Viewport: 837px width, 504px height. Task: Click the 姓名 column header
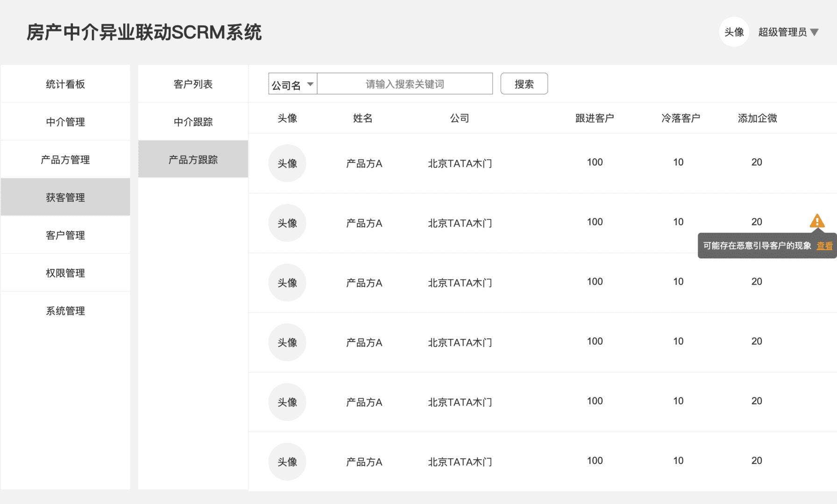362,118
